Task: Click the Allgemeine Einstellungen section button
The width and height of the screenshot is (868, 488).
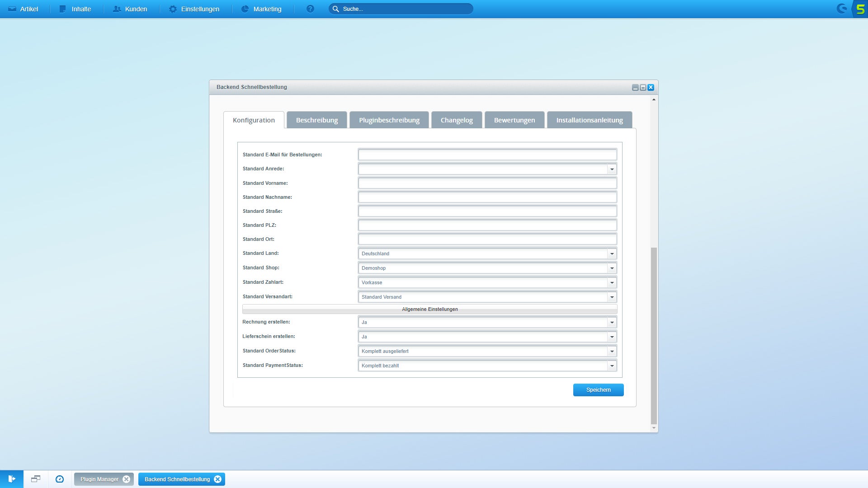Action: 430,309
